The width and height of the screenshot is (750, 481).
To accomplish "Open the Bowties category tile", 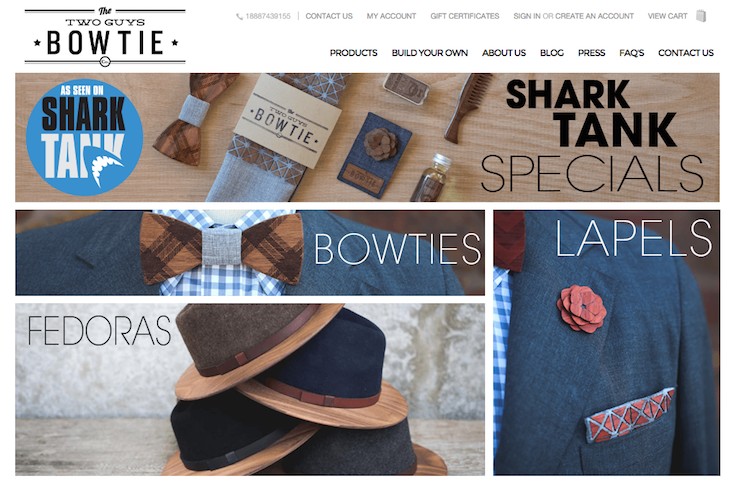I will pyautogui.click(x=250, y=252).
